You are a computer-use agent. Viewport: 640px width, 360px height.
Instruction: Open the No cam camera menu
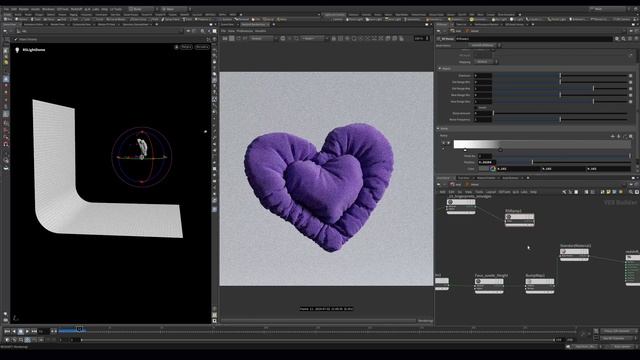(x=202, y=47)
